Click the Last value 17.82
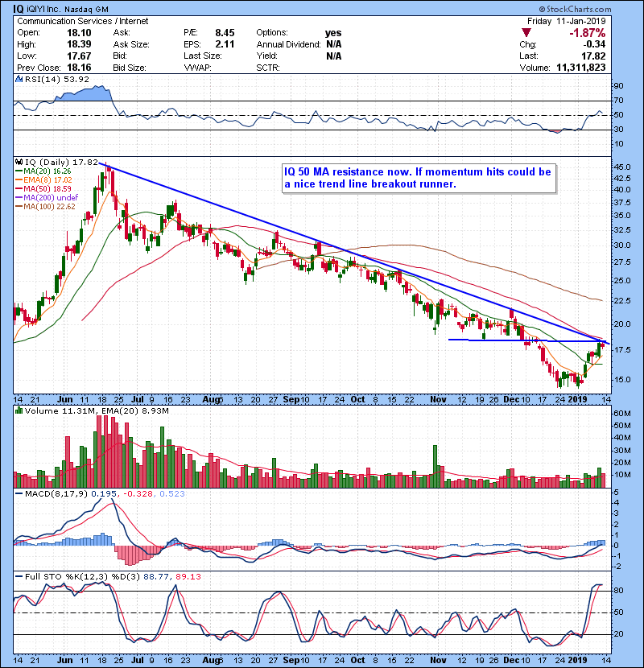This screenshot has height=668, width=644. [x=593, y=56]
